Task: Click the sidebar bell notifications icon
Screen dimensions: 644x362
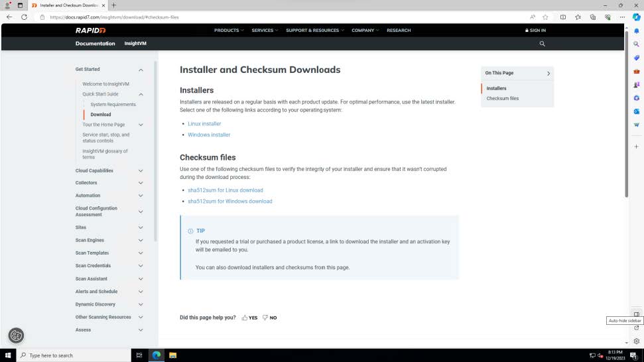Action: [x=636, y=30]
